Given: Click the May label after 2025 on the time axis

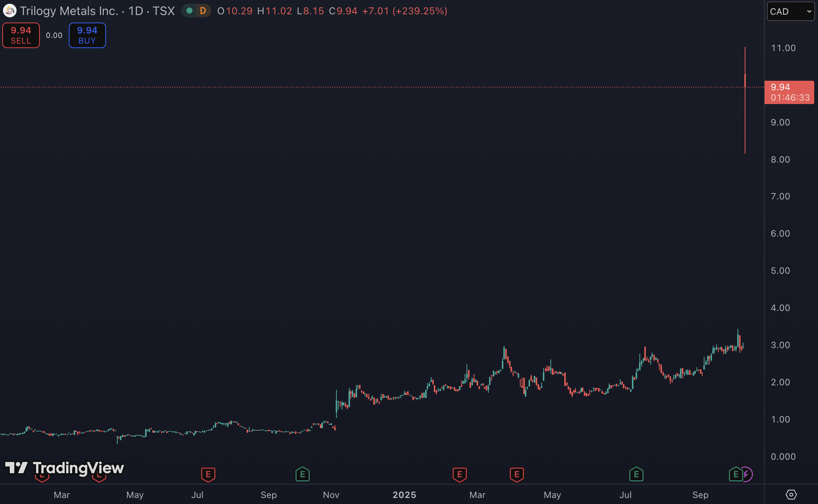Looking at the screenshot, I should pos(552,495).
